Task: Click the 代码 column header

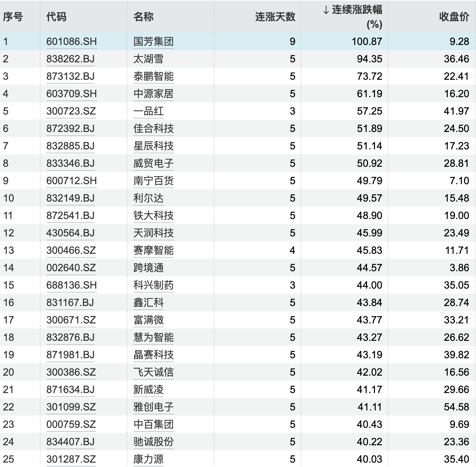Action: (x=57, y=17)
